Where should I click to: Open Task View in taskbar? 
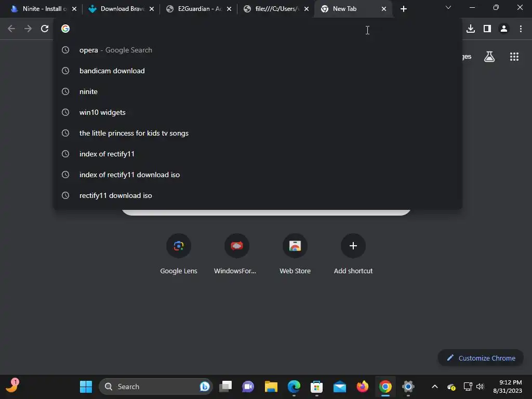point(225,387)
